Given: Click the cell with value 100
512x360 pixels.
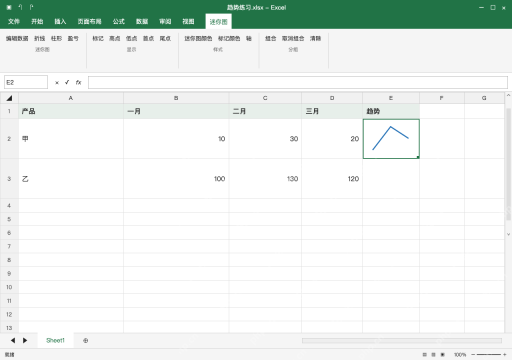Looking at the screenshot, I should click(176, 179).
